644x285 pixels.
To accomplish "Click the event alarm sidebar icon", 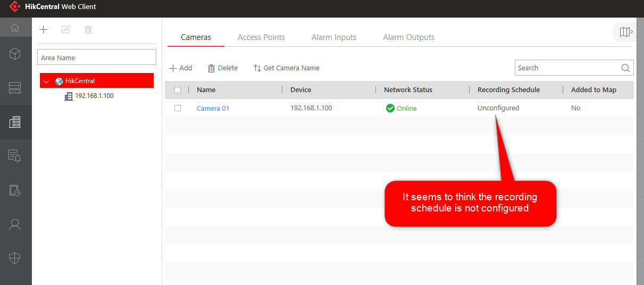I will [x=15, y=156].
